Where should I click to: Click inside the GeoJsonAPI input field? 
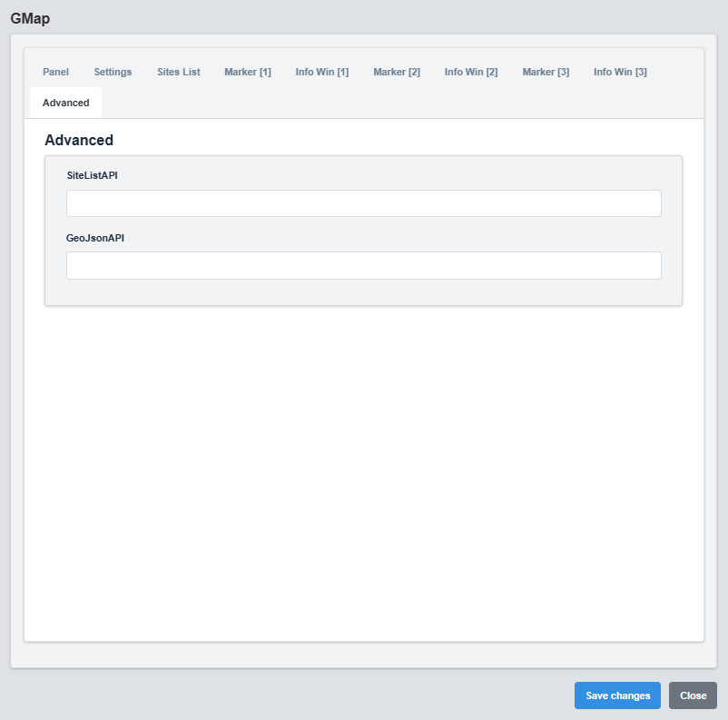coord(363,265)
